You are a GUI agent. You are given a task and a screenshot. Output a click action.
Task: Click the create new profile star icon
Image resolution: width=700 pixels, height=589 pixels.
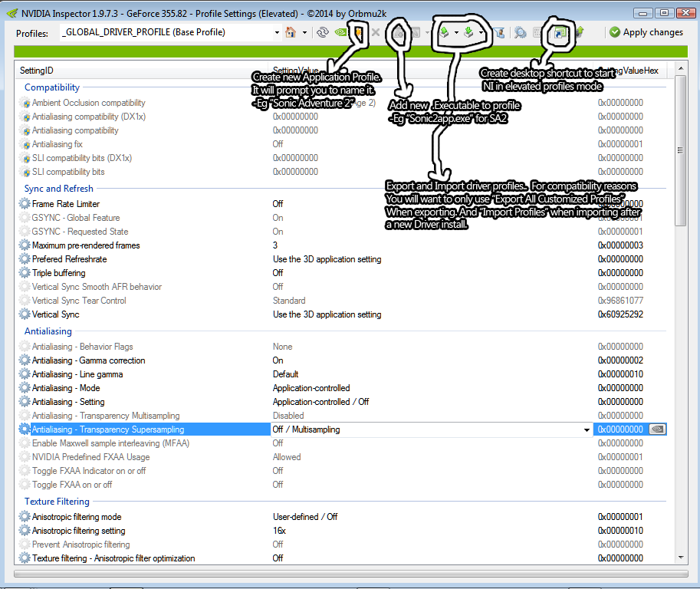point(359,33)
